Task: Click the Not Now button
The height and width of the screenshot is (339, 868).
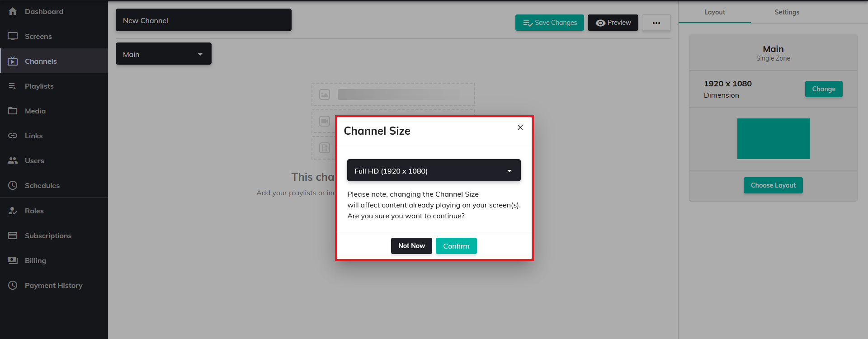Action: coord(411,246)
